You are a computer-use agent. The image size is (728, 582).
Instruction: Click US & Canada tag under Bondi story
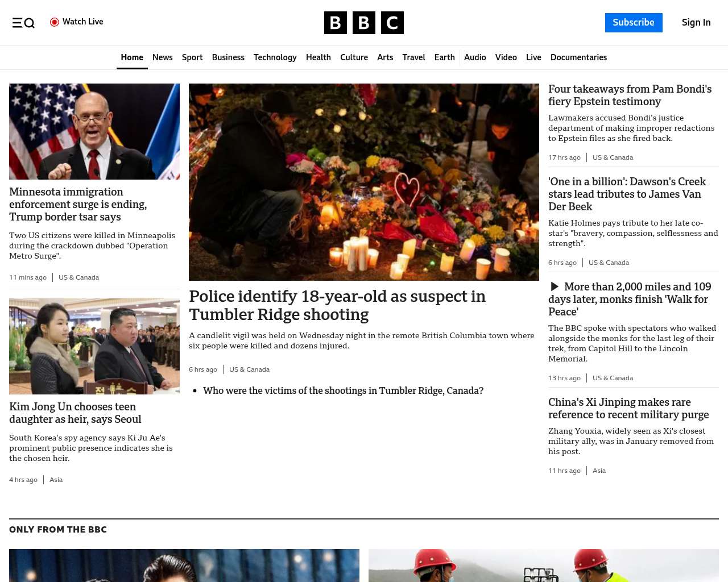(613, 157)
